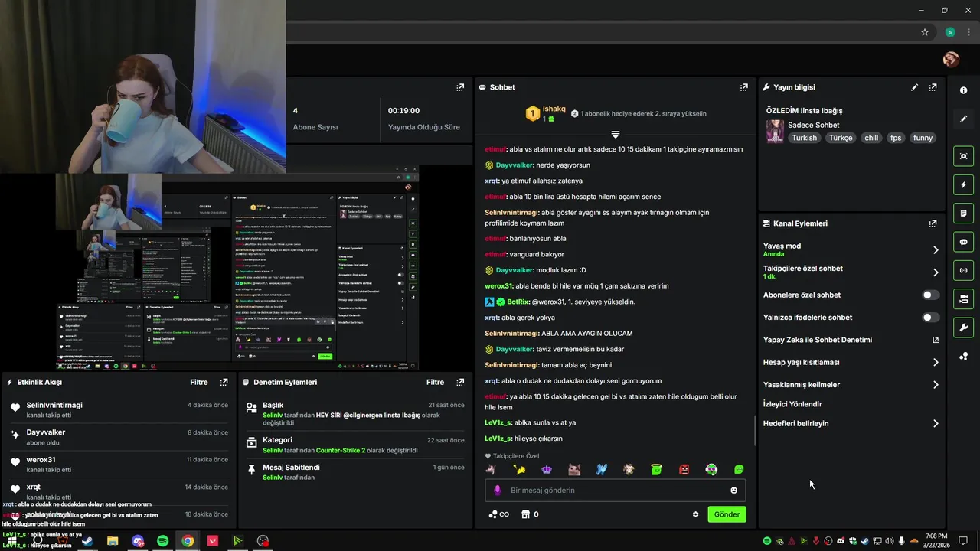The width and height of the screenshot is (980, 551).
Task: Open File Explorer from the taskbar
Action: [113, 541]
